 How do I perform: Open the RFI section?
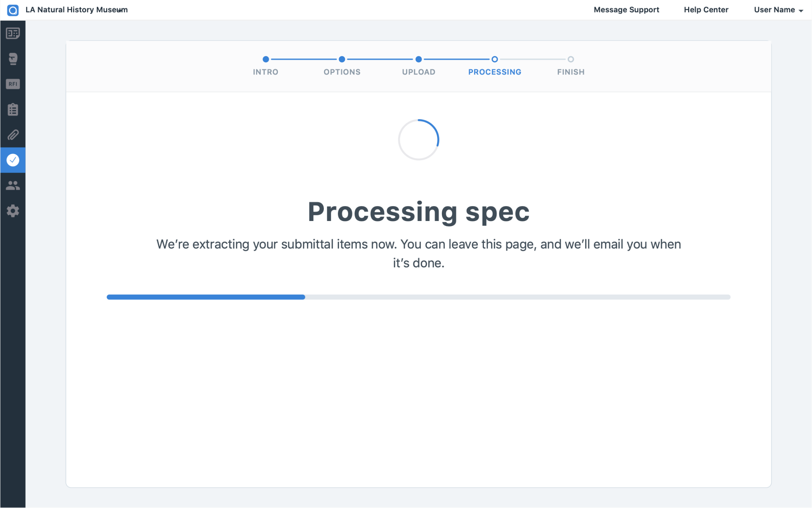[x=13, y=84]
